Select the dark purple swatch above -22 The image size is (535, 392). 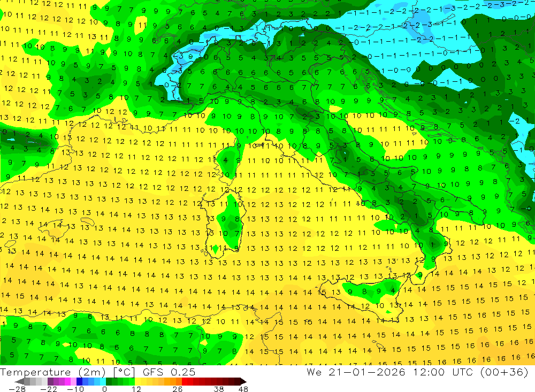click(x=50, y=381)
